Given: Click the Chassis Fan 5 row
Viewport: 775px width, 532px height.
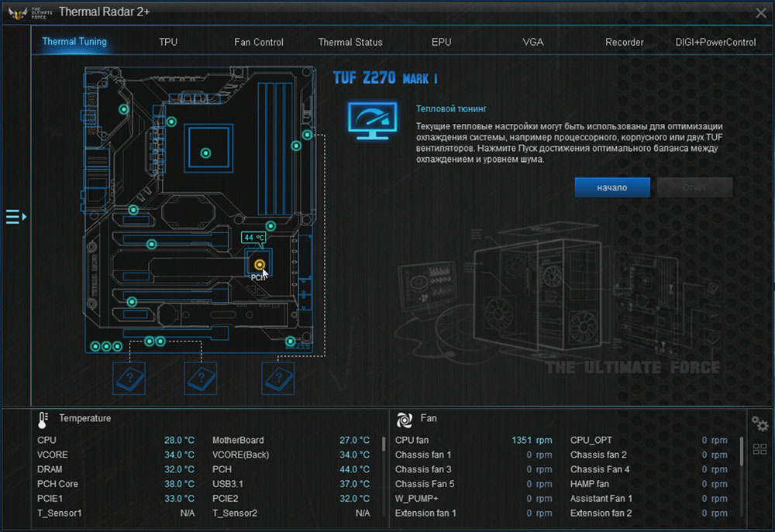Looking at the screenshot, I should [x=474, y=484].
